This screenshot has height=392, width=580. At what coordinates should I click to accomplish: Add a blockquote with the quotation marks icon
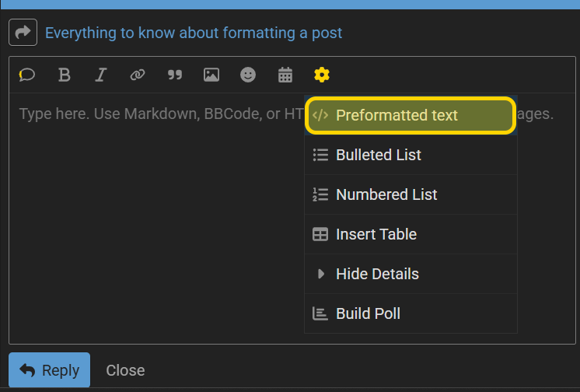[175, 75]
